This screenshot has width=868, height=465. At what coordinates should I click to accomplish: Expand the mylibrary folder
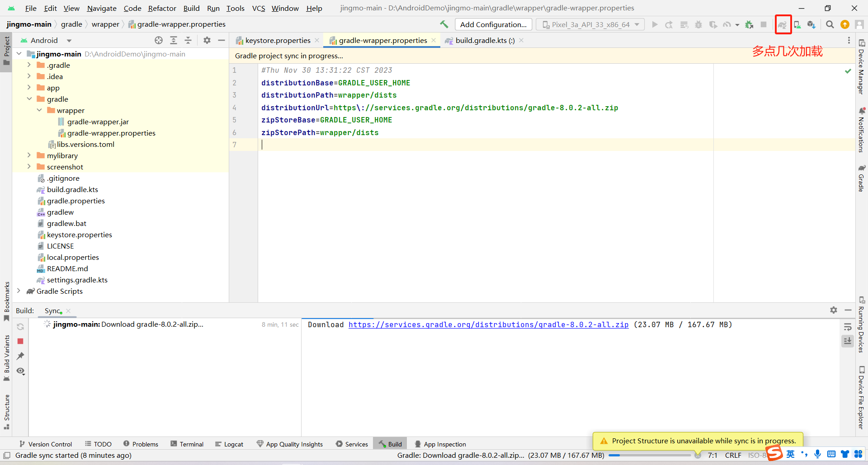pos(29,155)
